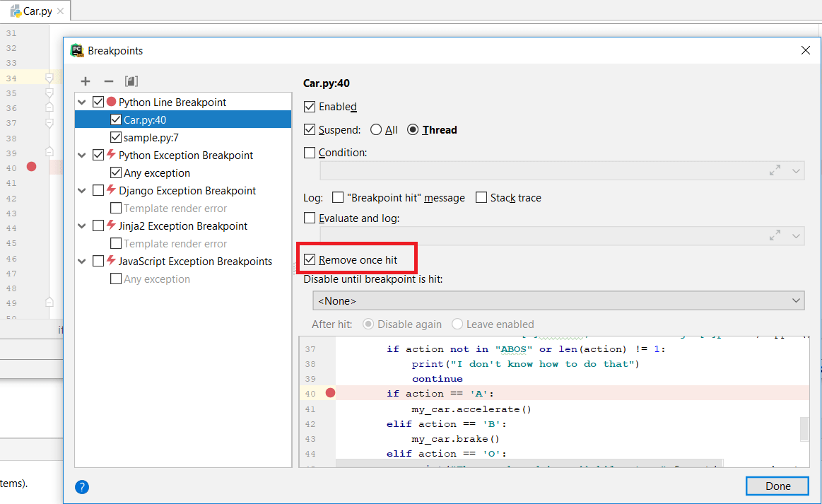Image resolution: width=822 pixels, height=504 pixels.
Task: Click the breakpoint dot in the preview at line 40
Action: coord(330,393)
